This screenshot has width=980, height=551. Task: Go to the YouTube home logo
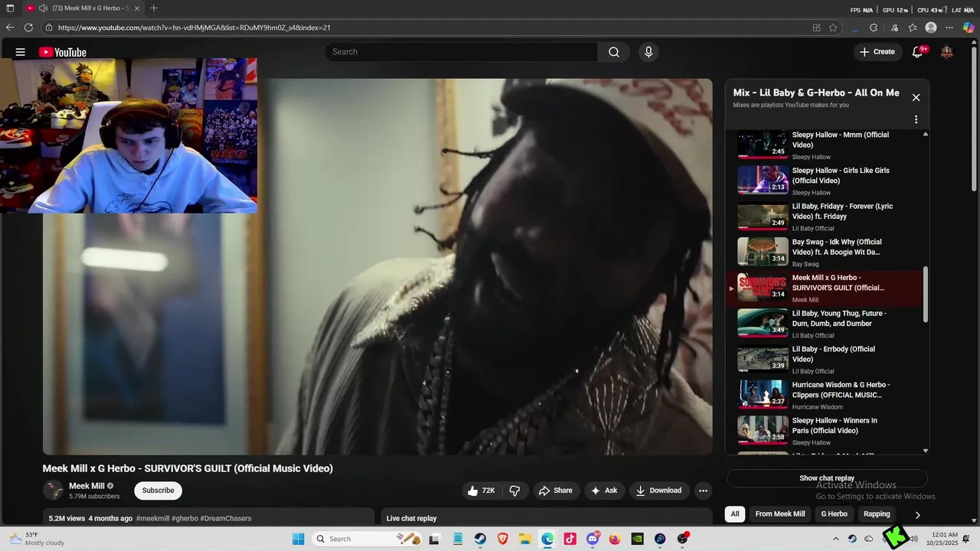[x=63, y=52]
